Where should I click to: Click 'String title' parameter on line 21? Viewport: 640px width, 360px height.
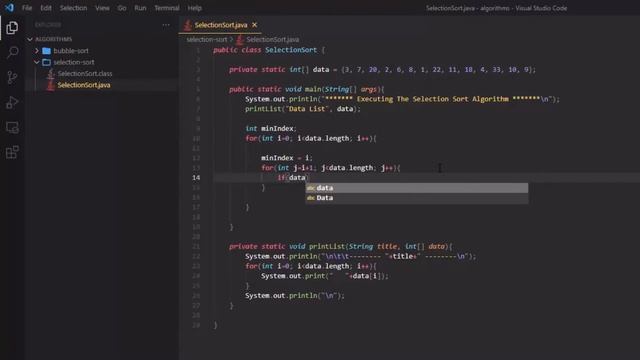click(373, 247)
